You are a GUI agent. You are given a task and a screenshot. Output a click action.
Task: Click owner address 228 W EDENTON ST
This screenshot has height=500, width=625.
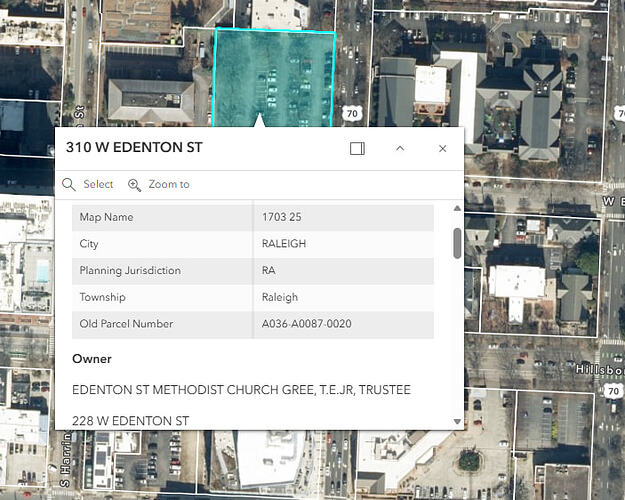coord(130,421)
